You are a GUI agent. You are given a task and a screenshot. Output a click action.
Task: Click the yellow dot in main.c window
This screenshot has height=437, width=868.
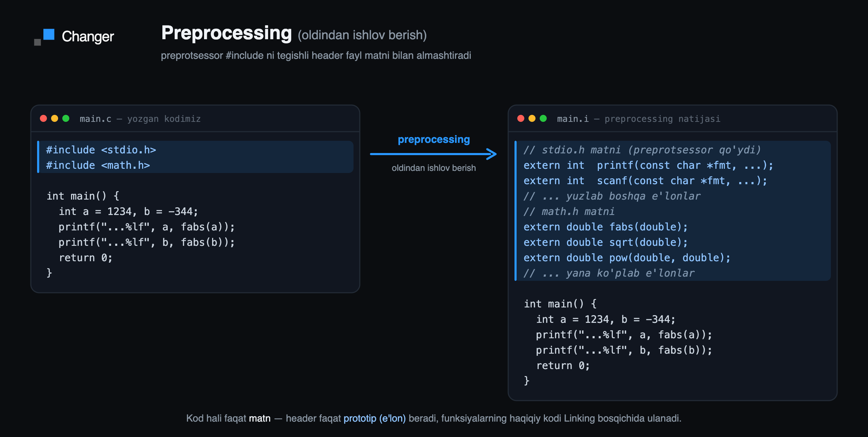point(55,118)
